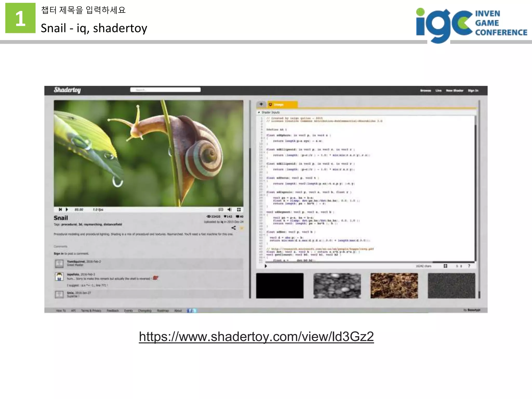Click the Facebook icon in footer

pyautogui.click(x=189, y=311)
